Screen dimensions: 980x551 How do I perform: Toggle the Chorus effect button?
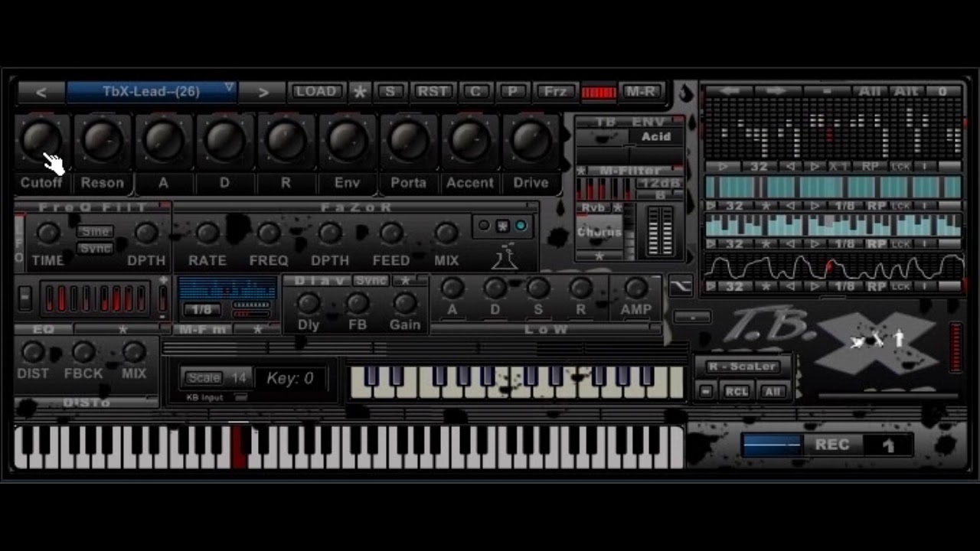point(599,232)
